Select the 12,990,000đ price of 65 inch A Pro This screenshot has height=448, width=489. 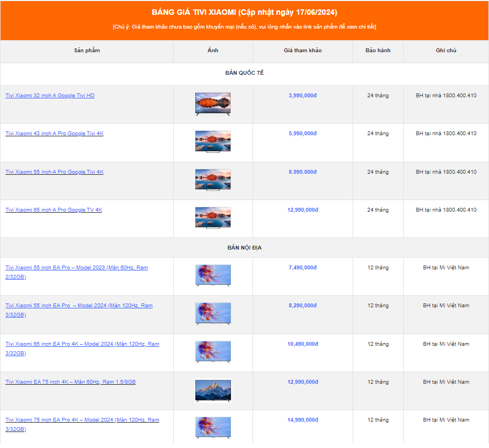303,210
